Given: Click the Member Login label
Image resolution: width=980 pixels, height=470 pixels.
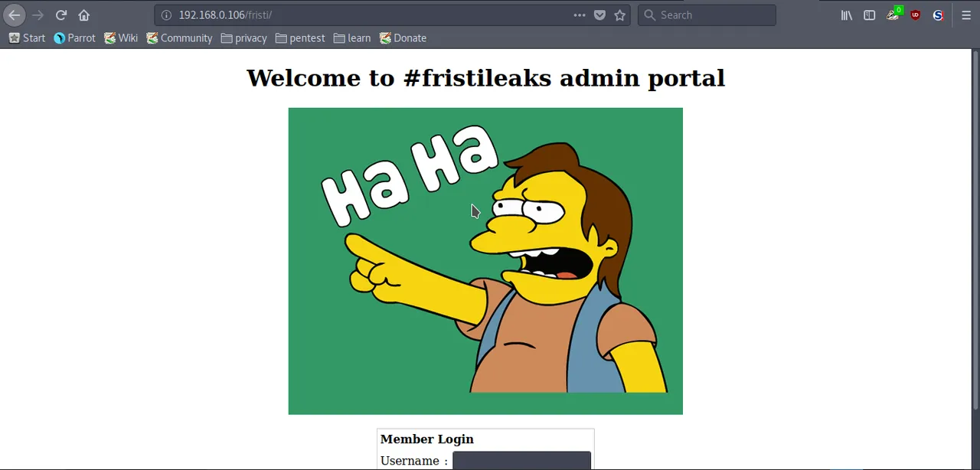Looking at the screenshot, I should (427, 439).
